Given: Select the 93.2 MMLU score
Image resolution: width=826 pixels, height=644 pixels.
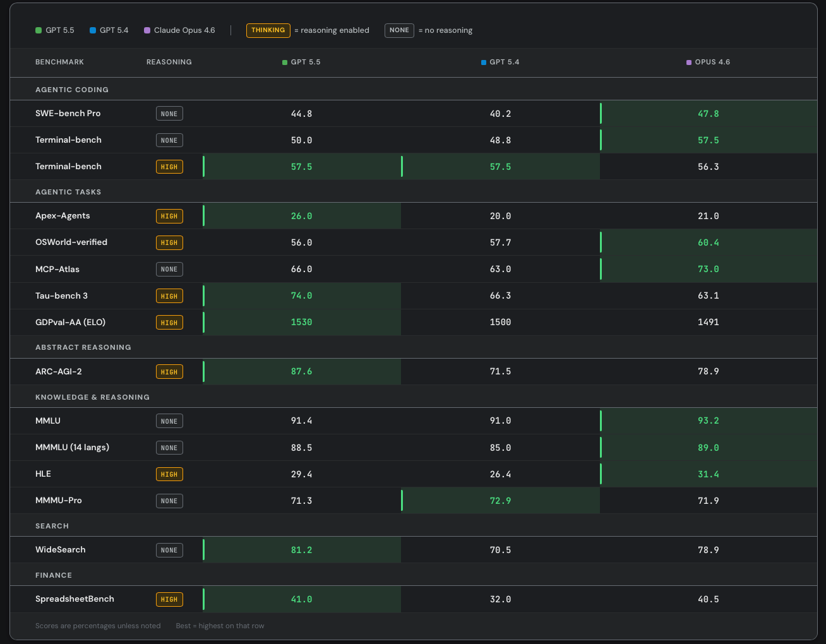Looking at the screenshot, I should pos(708,420).
